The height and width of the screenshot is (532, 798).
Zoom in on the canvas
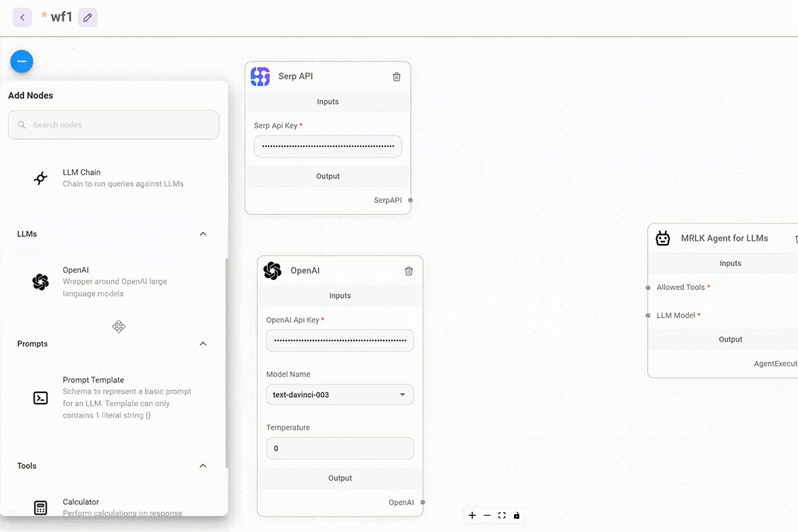tap(472, 515)
